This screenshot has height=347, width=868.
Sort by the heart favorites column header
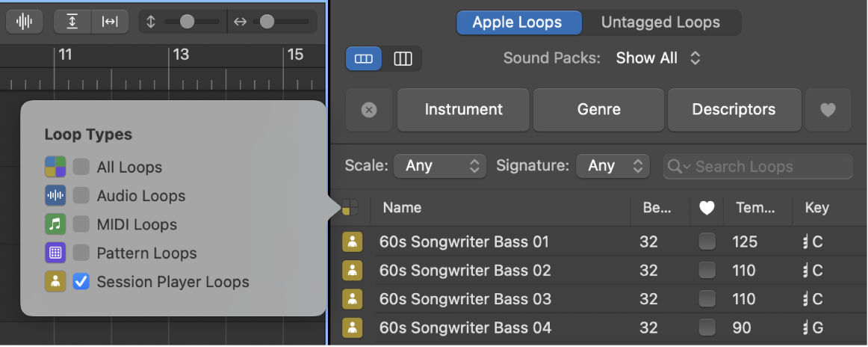point(707,208)
